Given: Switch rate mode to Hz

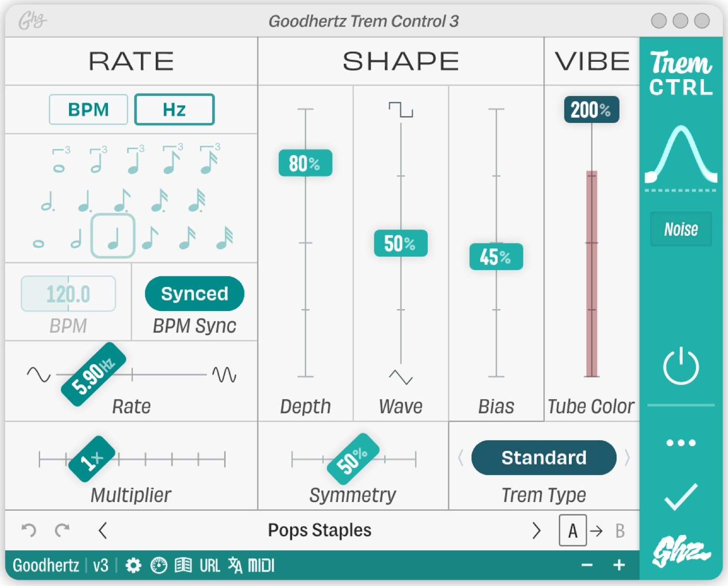Looking at the screenshot, I should point(174,109).
